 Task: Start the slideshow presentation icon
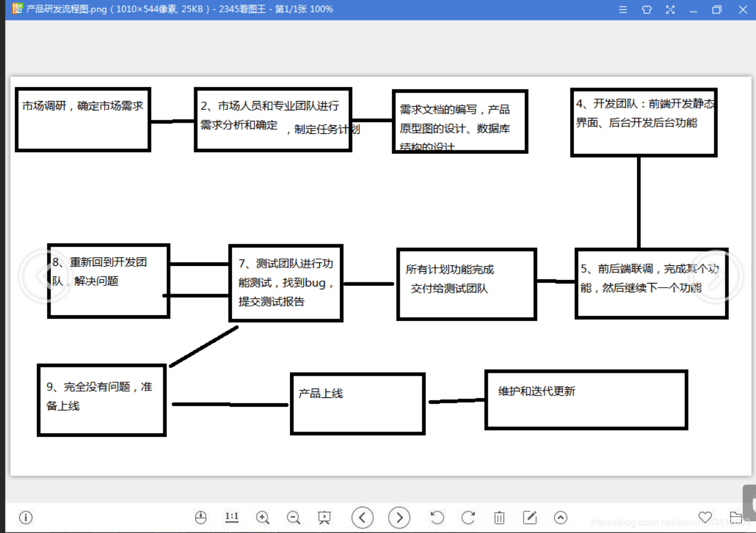click(x=324, y=517)
